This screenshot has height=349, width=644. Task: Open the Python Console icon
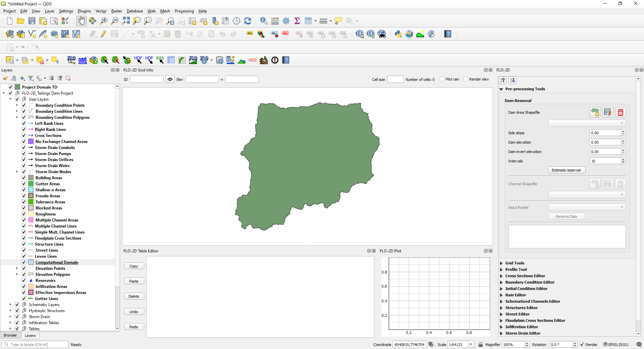pyautogui.click(x=398, y=34)
